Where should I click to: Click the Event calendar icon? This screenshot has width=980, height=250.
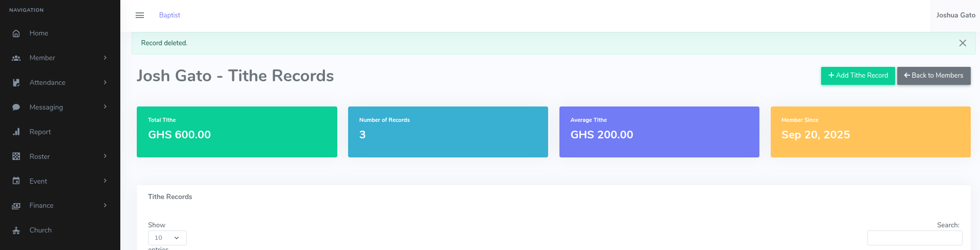(x=16, y=181)
